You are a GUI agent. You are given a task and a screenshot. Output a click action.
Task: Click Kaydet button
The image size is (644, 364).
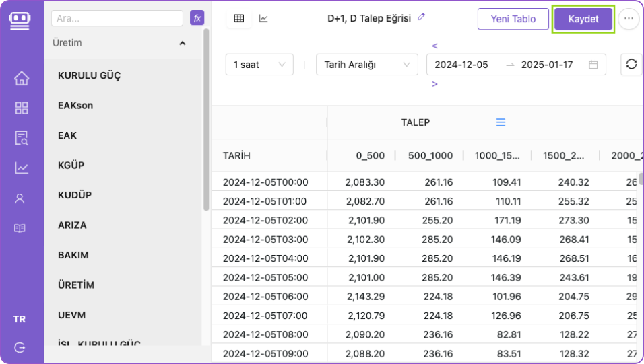click(583, 19)
